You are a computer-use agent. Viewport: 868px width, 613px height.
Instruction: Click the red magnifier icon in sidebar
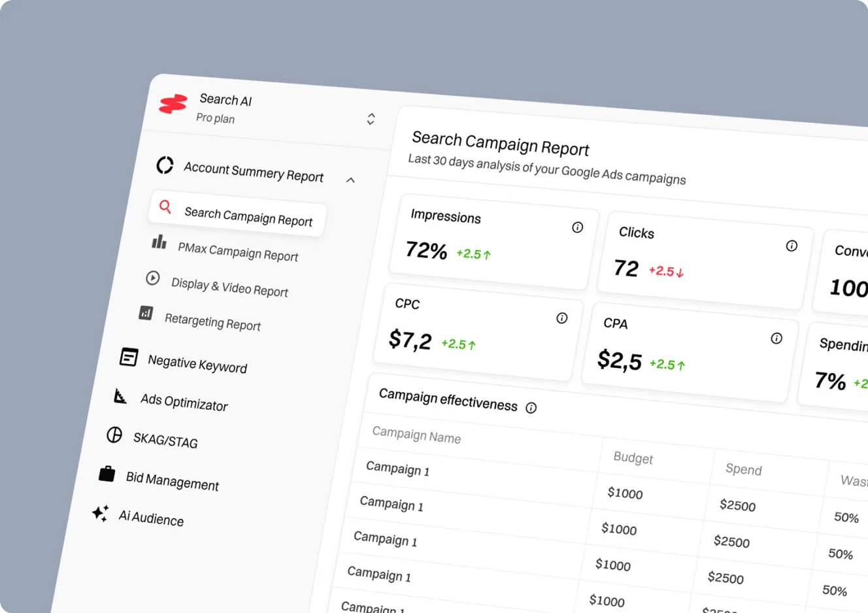coord(165,207)
